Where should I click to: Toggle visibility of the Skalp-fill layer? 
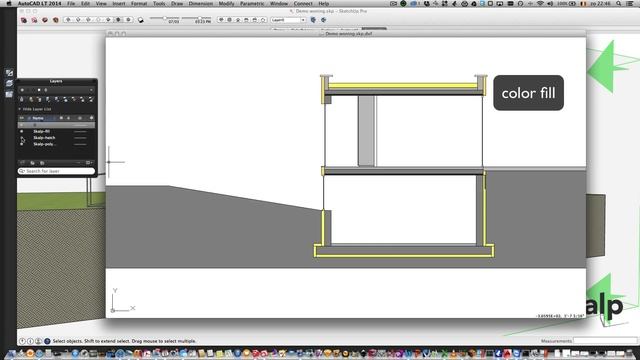[x=22, y=131]
